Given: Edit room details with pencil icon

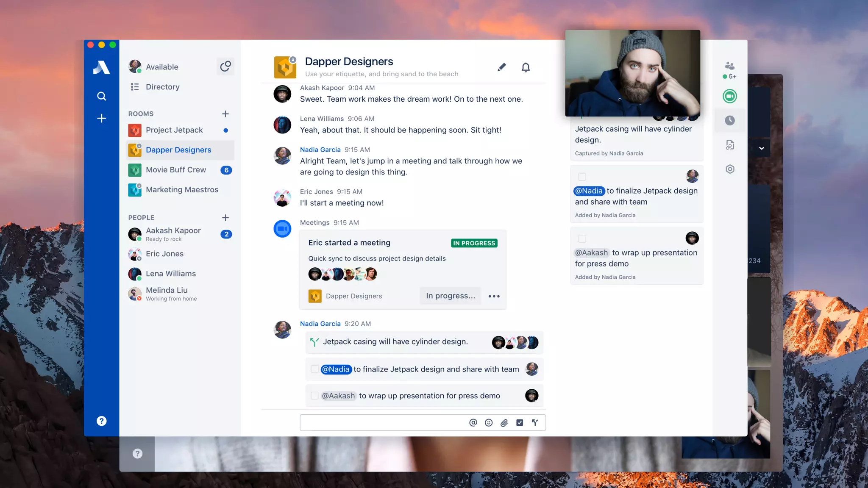Looking at the screenshot, I should click(501, 67).
